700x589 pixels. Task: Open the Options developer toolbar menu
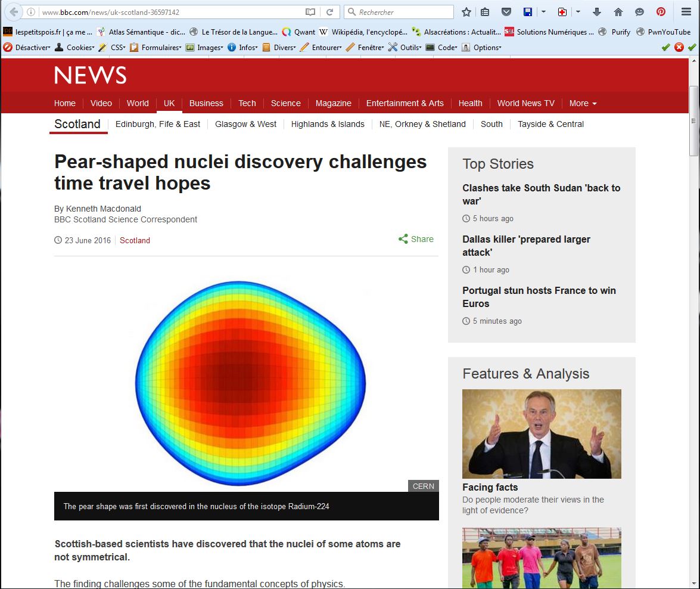[x=482, y=47]
